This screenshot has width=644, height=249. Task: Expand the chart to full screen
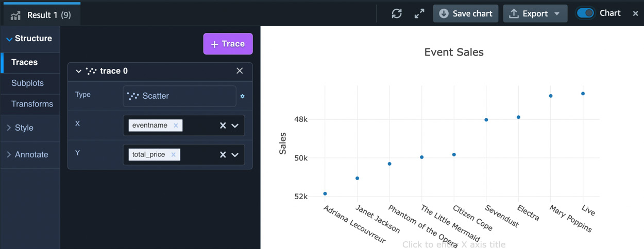(x=419, y=13)
